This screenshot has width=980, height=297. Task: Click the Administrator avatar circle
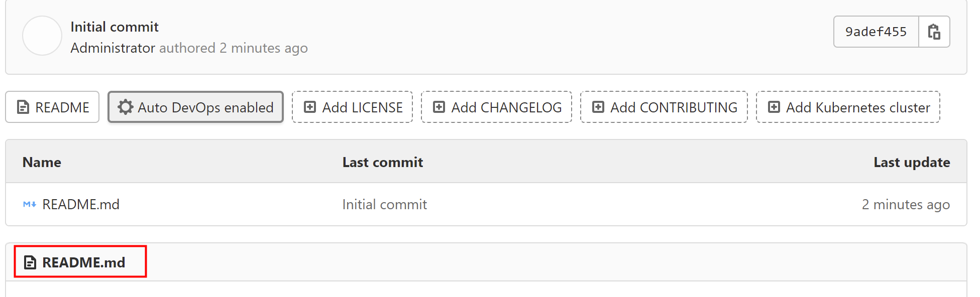click(x=42, y=36)
